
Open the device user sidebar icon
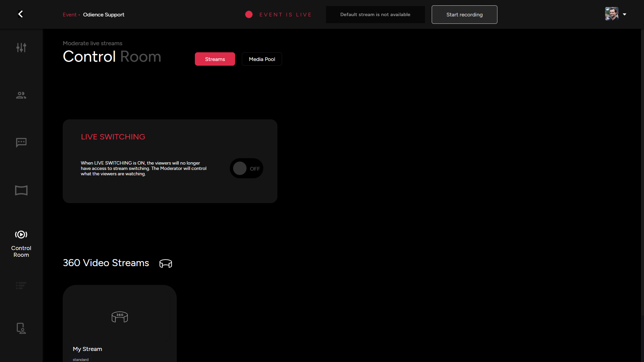tap(21, 328)
